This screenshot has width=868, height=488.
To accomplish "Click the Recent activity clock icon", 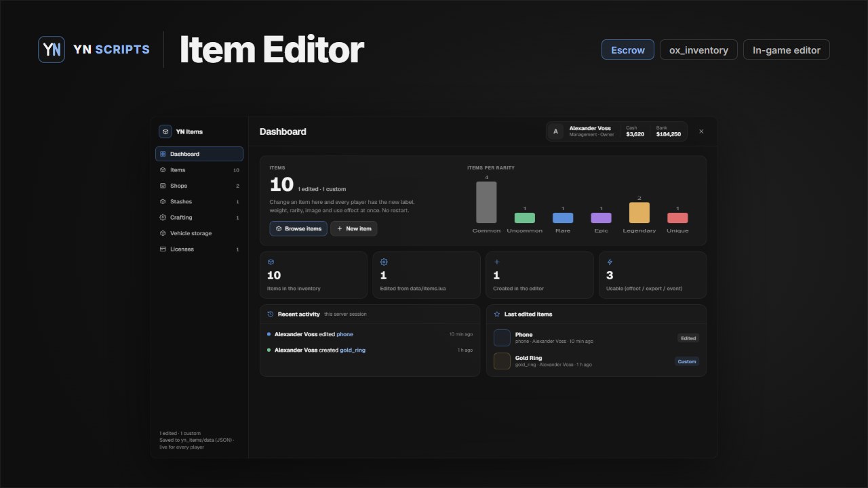I will point(271,314).
